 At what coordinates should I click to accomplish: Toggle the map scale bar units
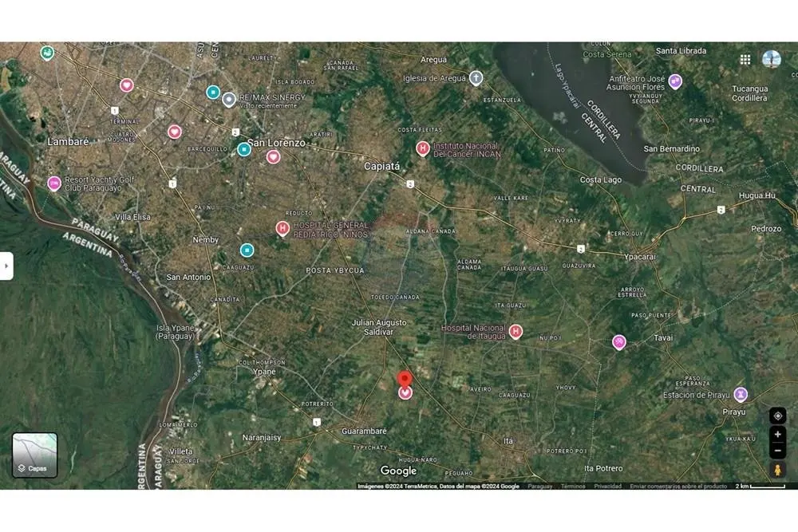760,487
